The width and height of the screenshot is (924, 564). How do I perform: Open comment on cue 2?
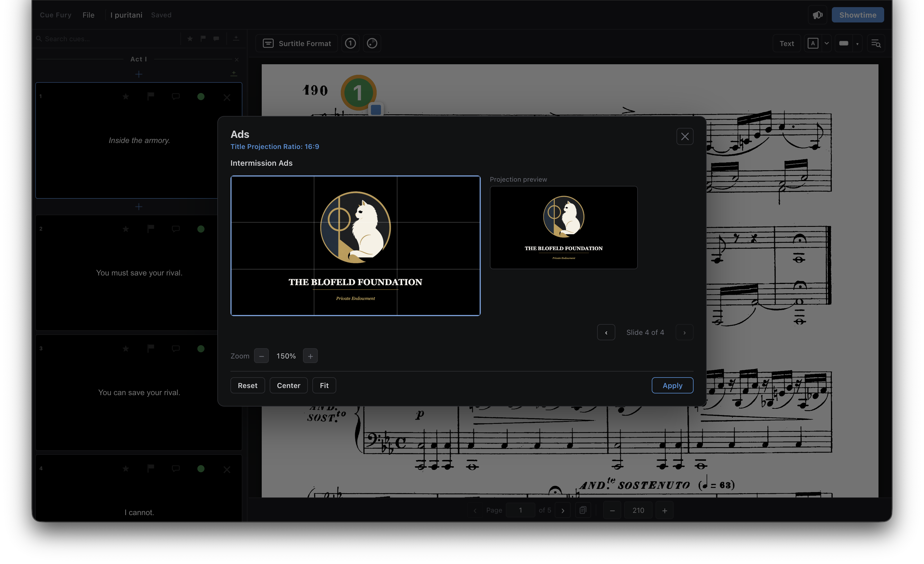tap(176, 229)
